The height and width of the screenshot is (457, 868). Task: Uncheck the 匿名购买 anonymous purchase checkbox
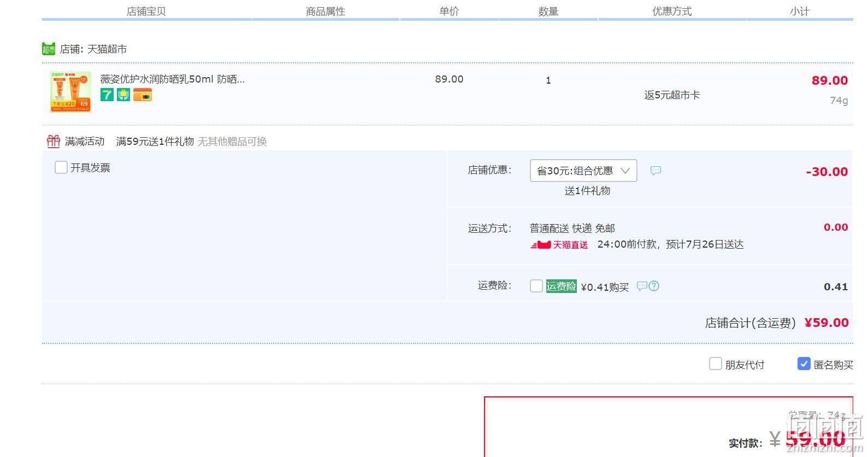click(804, 364)
